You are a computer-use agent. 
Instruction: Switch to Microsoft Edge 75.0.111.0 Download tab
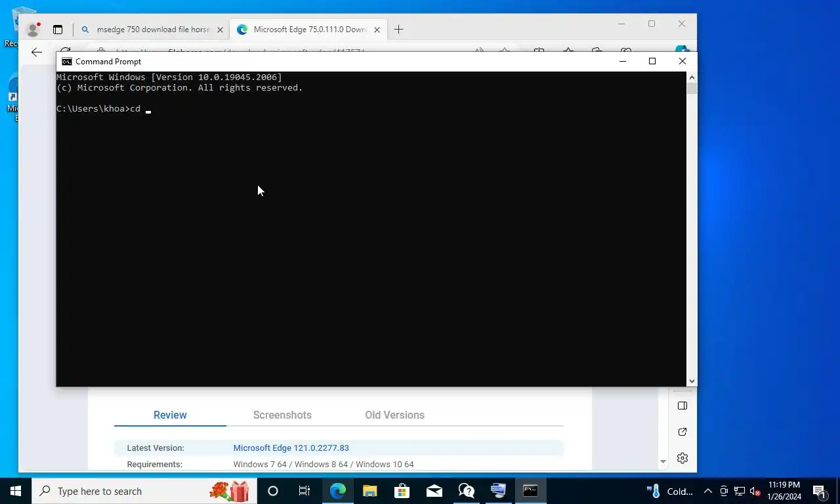309,30
